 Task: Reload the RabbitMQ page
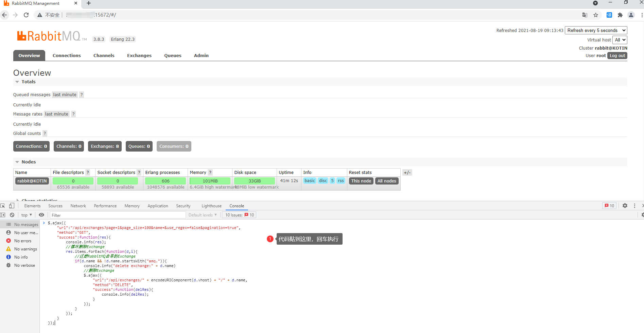point(26,15)
